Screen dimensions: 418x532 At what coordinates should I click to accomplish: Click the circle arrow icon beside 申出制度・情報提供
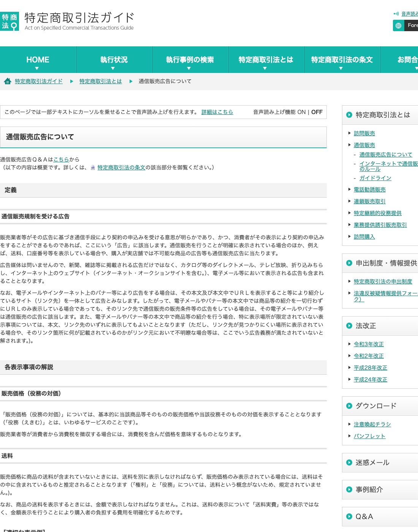click(349, 263)
